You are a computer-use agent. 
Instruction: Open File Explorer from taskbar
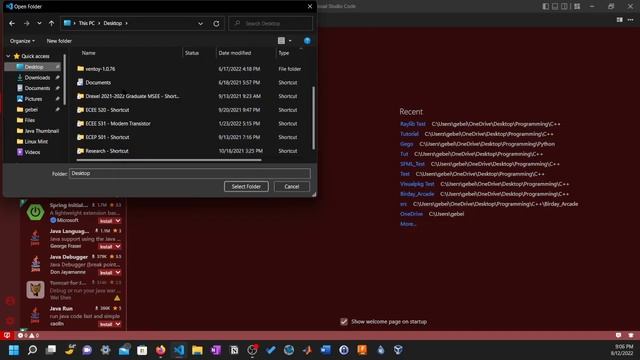197,350
